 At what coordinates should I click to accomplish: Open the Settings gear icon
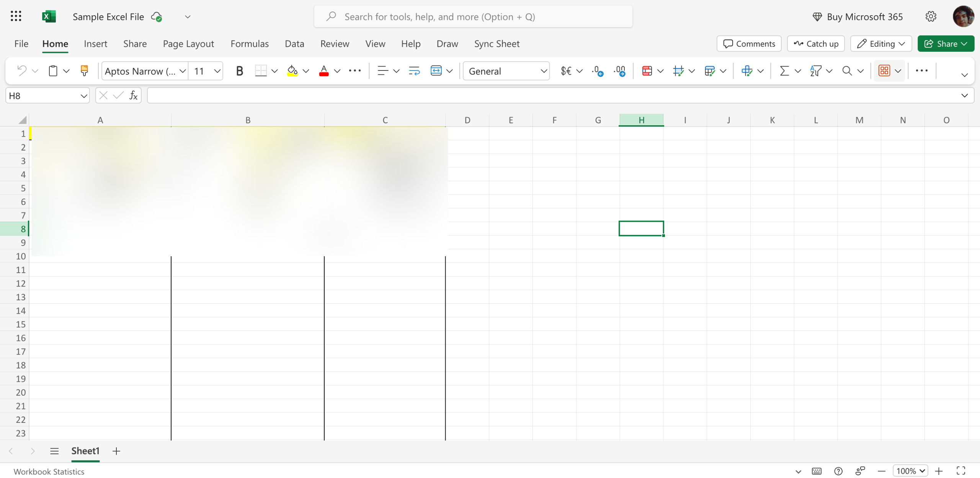click(931, 16)
